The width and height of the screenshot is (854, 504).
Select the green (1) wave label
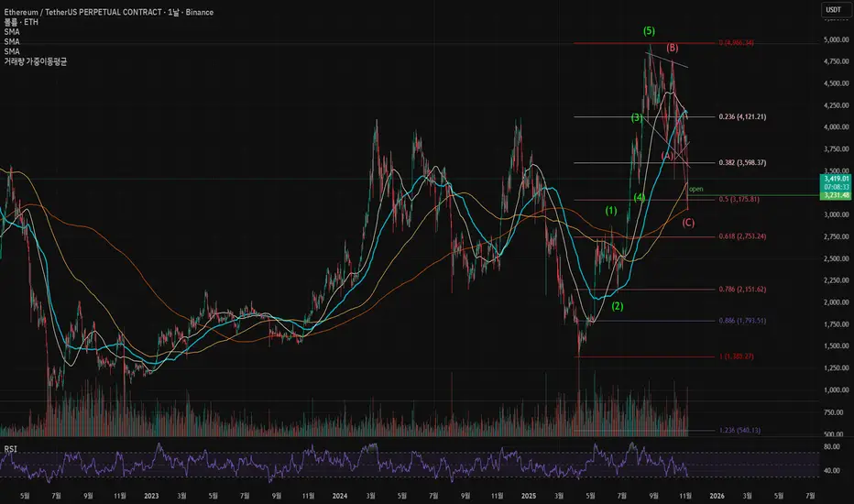tap(611, 211)
